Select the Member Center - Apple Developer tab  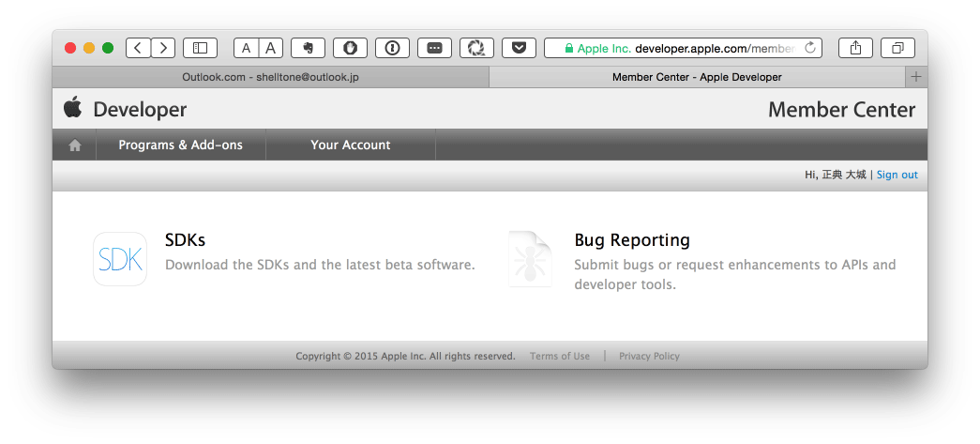[x=697, y=77]
